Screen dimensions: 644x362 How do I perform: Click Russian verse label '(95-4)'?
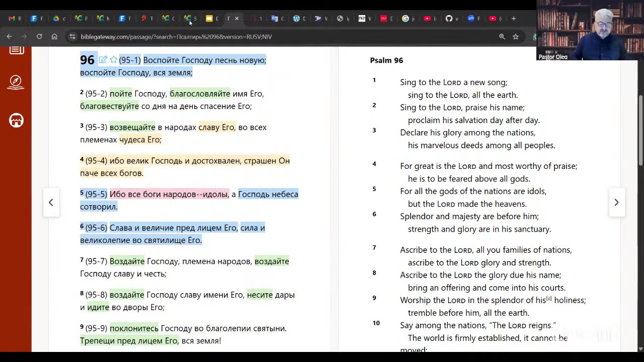[96, 161]
